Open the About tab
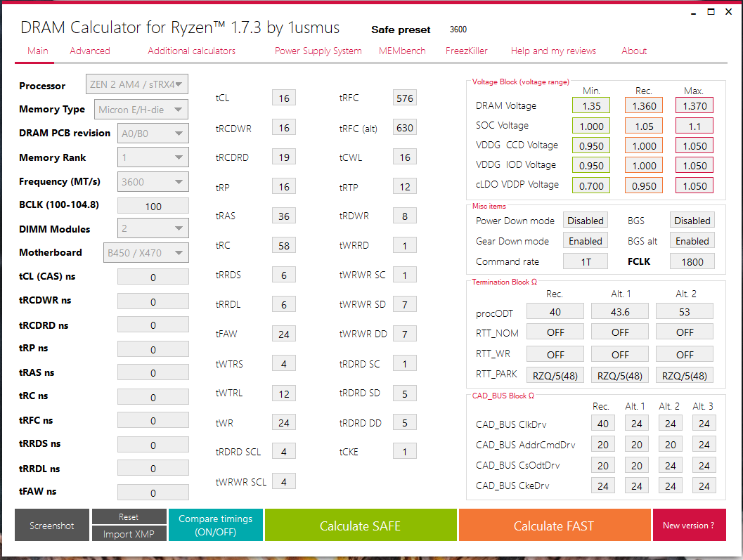 pyautogui.click(x=634, y=51)
